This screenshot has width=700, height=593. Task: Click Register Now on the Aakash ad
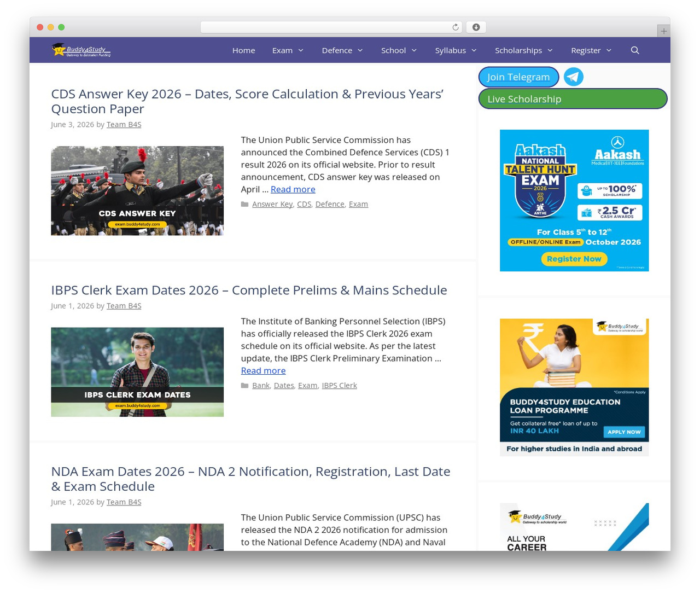tap(574, 259)
